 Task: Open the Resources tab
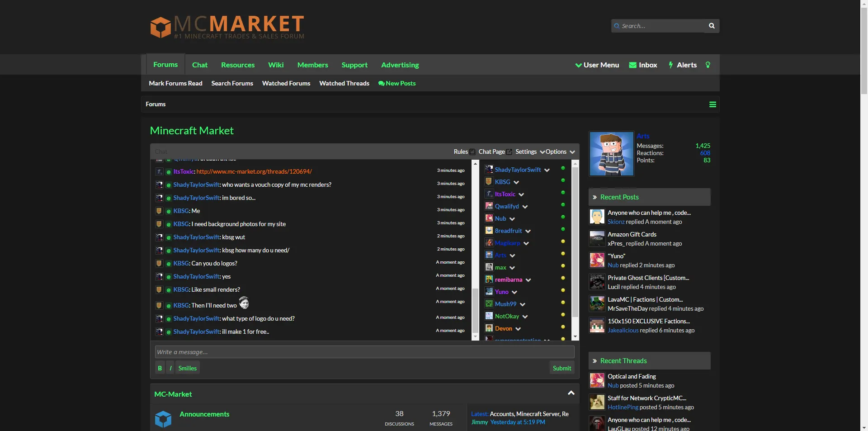point(238,65)
